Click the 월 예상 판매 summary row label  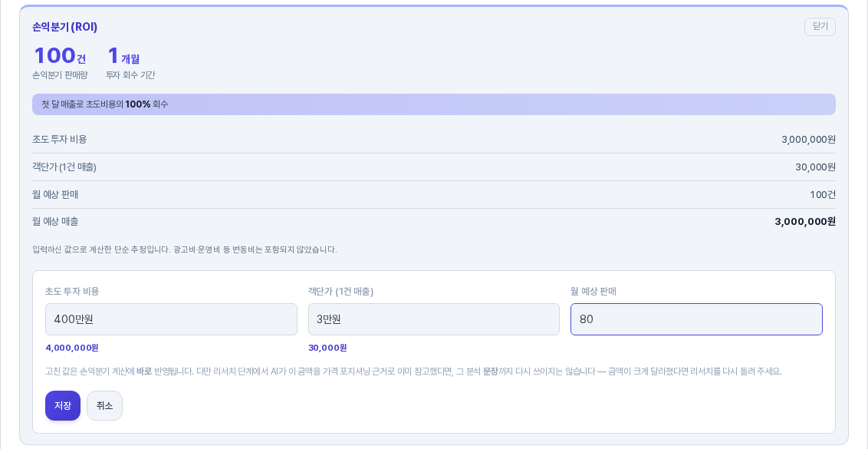[x=55, y=195]
